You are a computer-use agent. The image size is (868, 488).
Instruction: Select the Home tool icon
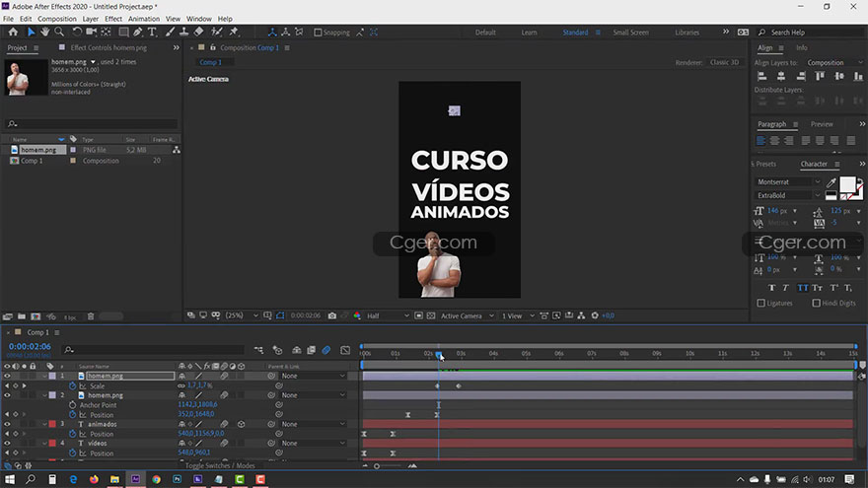point(13,33)
